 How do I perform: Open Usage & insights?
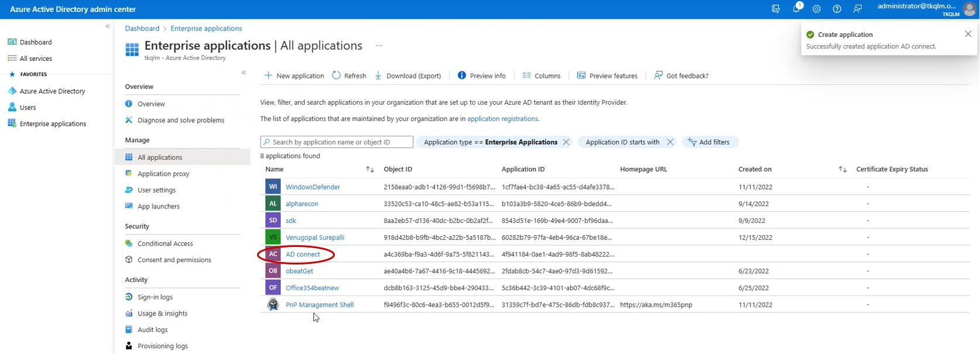(162, 314)
